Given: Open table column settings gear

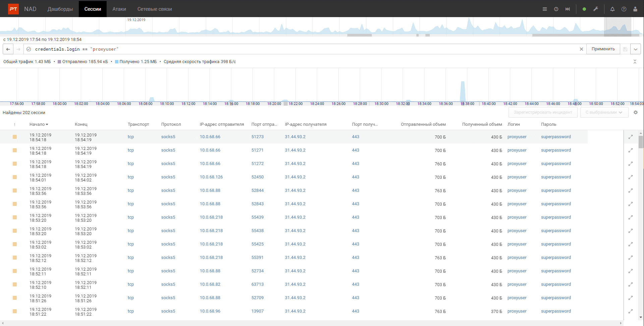Looking at the screenshot, I should pyautogui.click(x=636, y=112).
